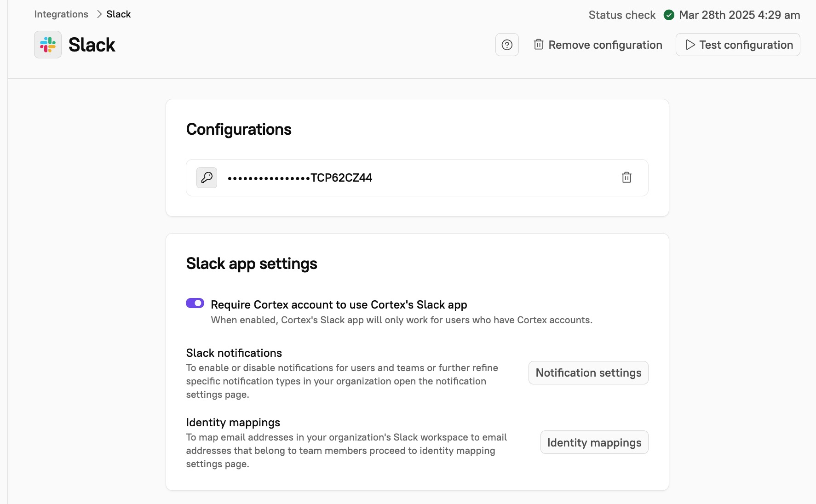The height and width of the screenshot is (504, 816).
Task: Click the play icon inside Test configuration
Action: pyautogui.click(x=690, y=45)
